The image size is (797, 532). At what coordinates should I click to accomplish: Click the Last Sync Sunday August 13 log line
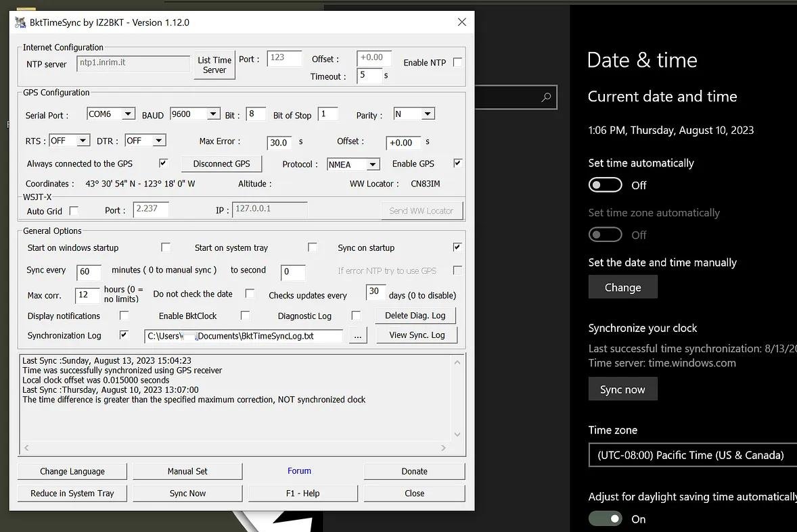click(107, 360)
